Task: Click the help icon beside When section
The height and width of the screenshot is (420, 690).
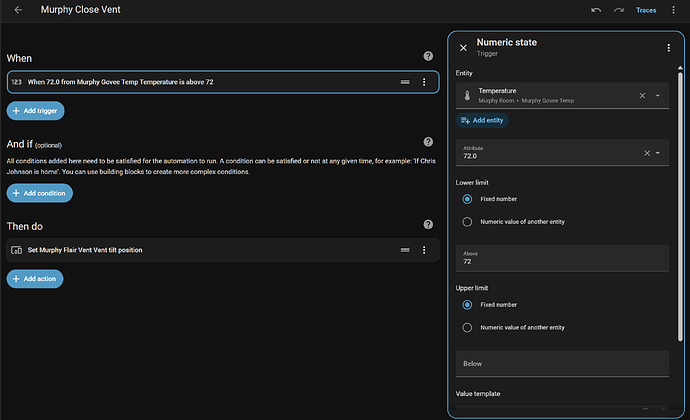Action: (x=428, y=57)
